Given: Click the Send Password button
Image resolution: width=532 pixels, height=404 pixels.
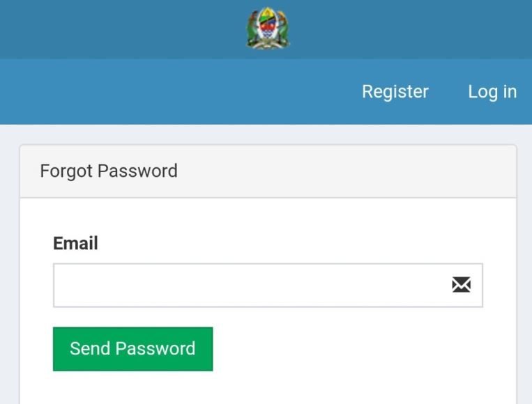Looking at the screenshot, I should [x=132, y=349].
